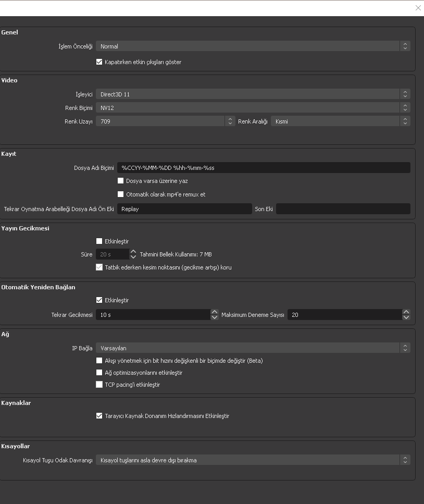424x504 pixels.
Task: Increase Tekrar Gecikmesi with up arrow
Action: click(215, 312)
